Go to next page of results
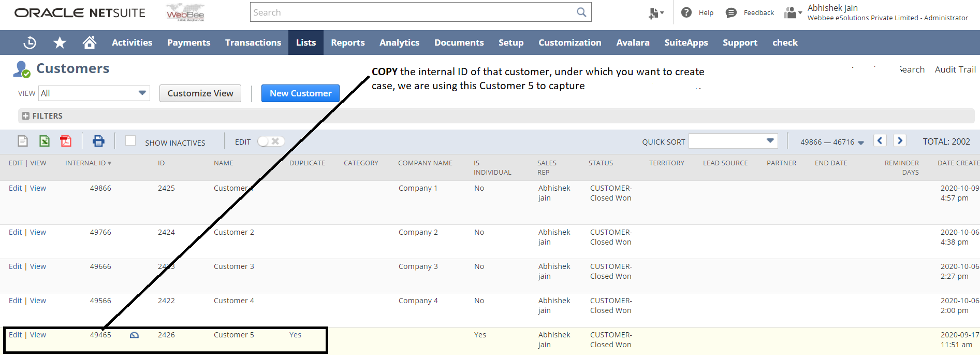 coord(900,140)
